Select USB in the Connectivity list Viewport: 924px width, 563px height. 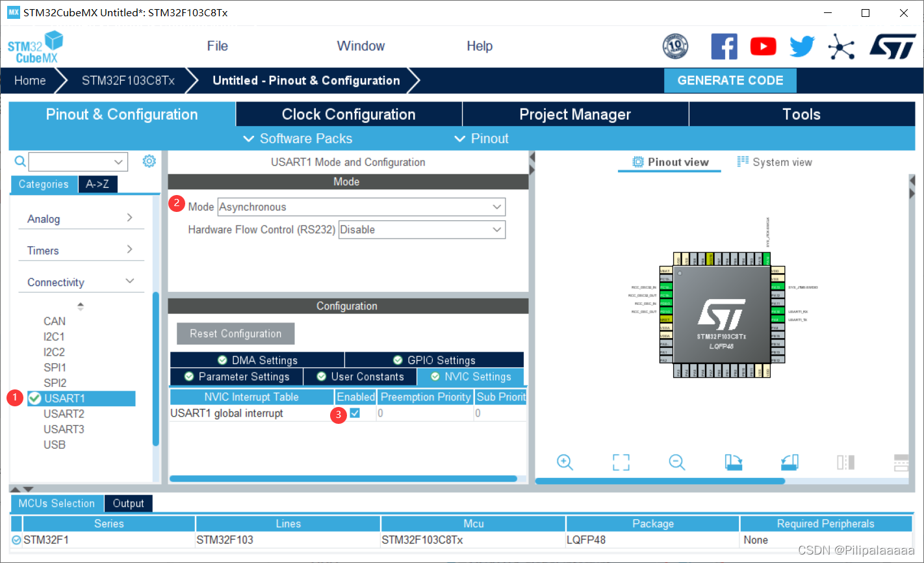tap(55, 445)
